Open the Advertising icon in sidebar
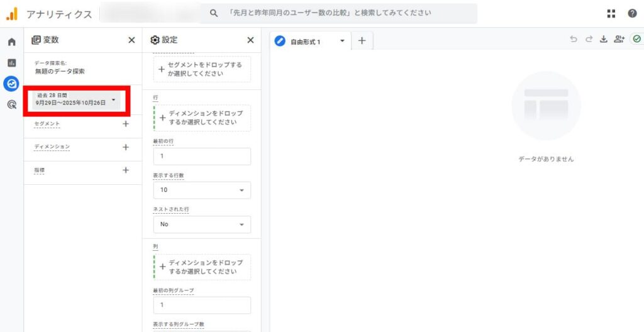 pyautogui.click(x=11, y=104)
